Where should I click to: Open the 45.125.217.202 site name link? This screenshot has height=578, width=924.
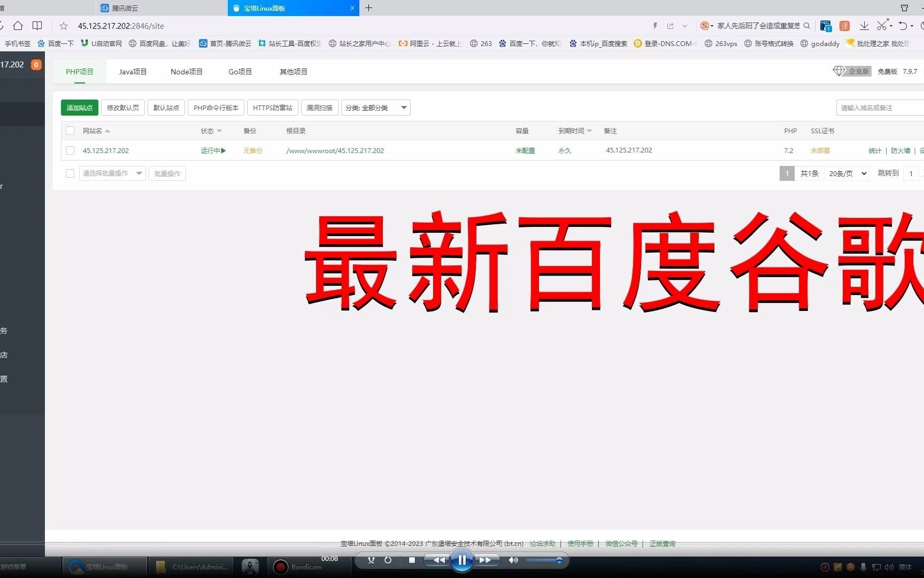[106, 150]
